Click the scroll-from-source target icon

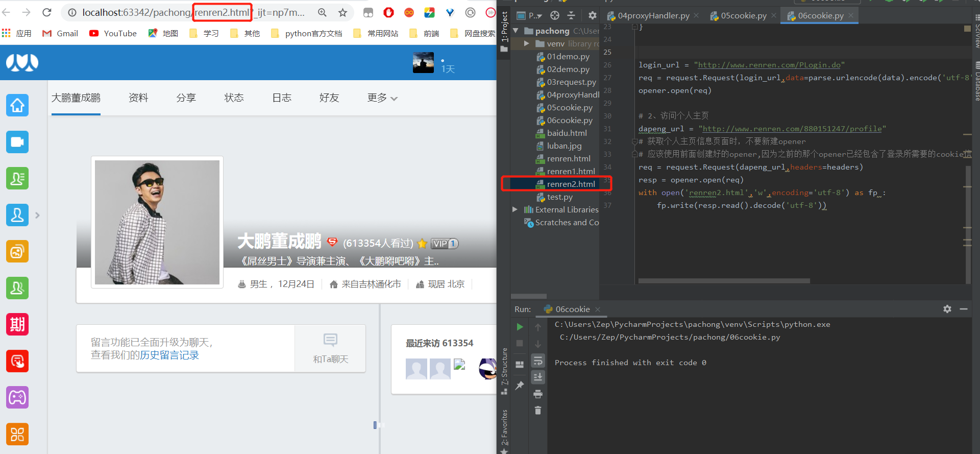point(555,15)
